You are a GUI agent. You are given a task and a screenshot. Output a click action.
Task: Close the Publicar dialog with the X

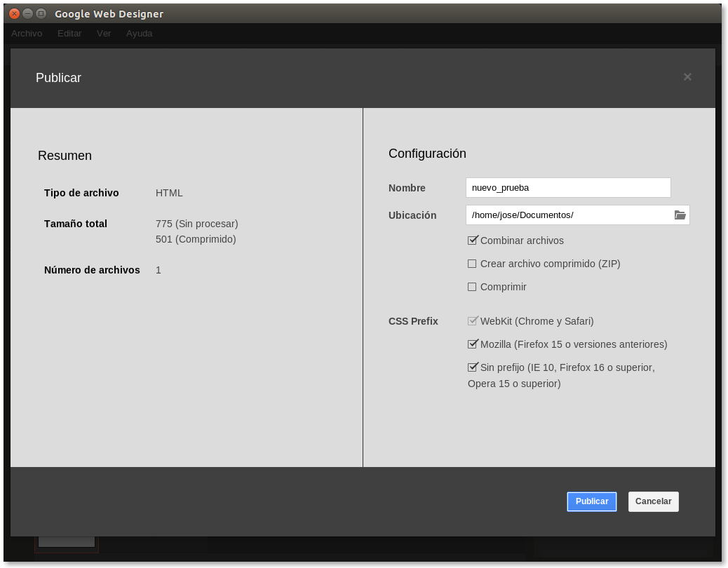pos(687,77)
